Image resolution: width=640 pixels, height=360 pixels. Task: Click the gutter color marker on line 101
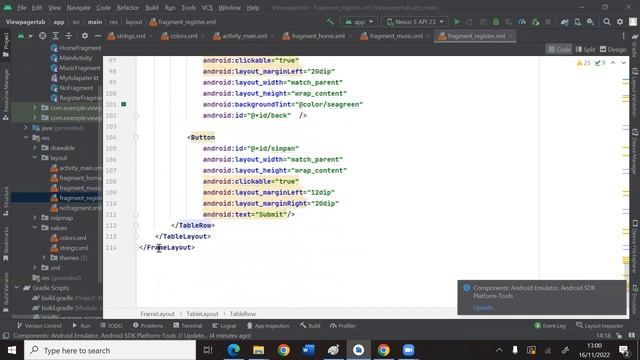[123, 104]
